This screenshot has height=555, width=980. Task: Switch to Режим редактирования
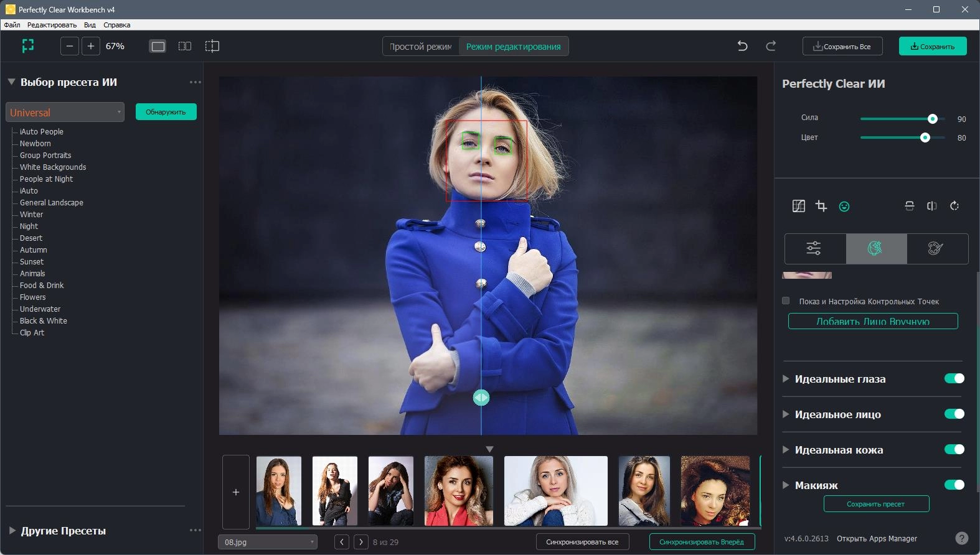coord(514,47)
